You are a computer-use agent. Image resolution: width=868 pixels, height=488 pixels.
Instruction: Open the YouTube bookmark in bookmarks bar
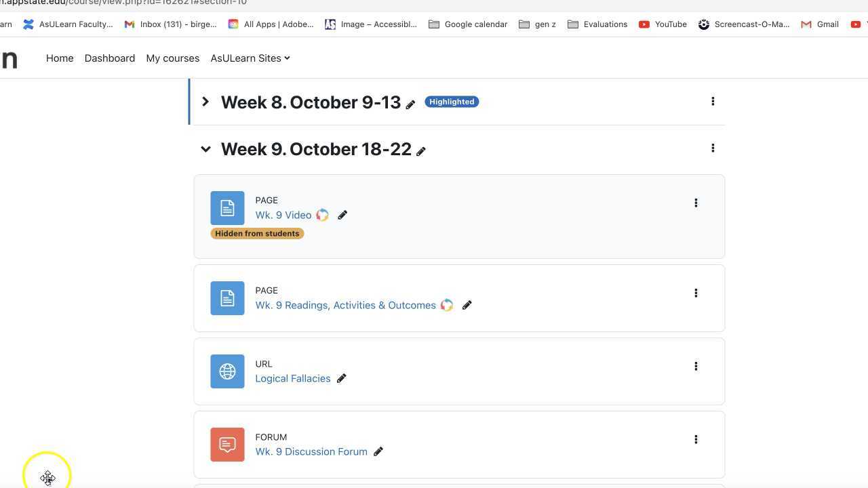(x=663, y=24)
